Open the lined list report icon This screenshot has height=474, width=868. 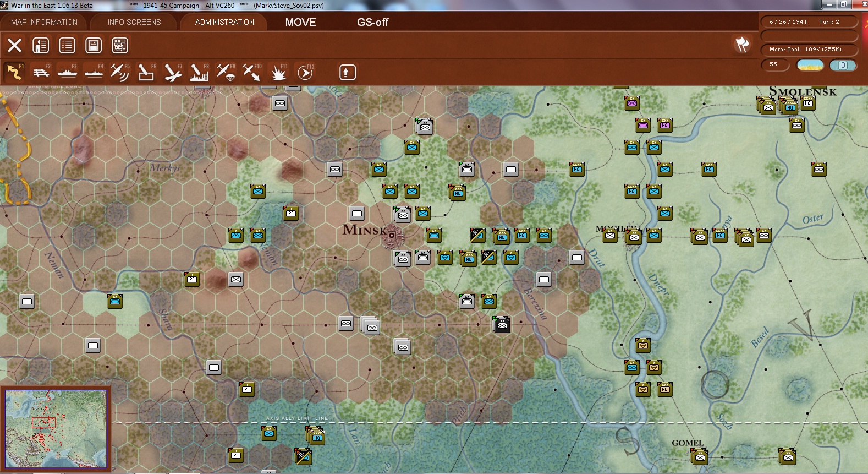[67, 45]
